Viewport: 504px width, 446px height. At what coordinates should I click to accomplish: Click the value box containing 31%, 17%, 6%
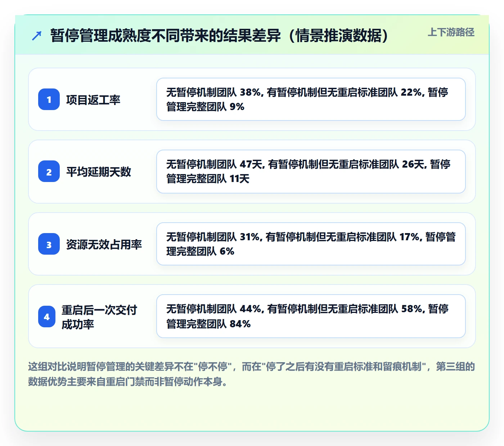(311, 244)
